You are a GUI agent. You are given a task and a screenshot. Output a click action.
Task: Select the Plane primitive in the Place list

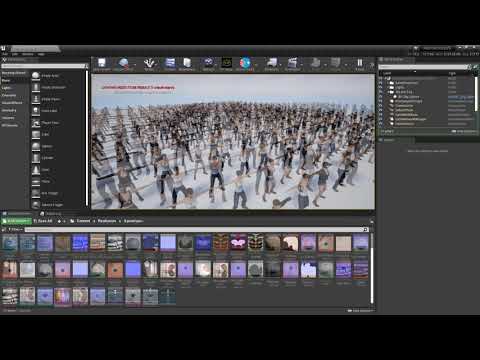tap(58, 181)
